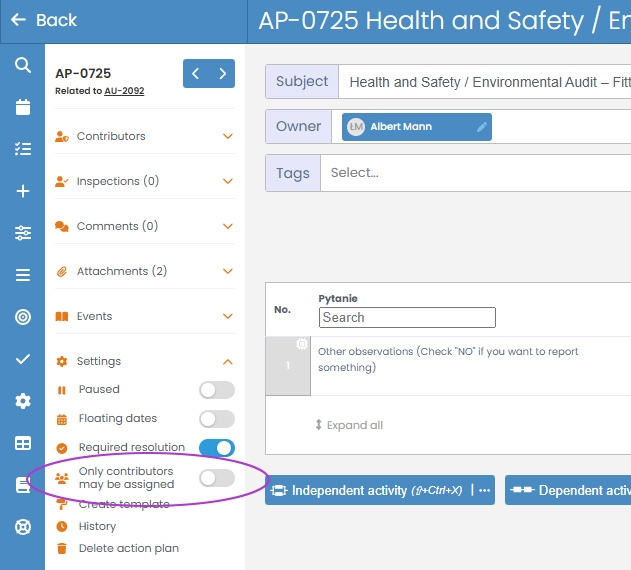Open the calendar icon in left sidebar

tap(22, 107)
